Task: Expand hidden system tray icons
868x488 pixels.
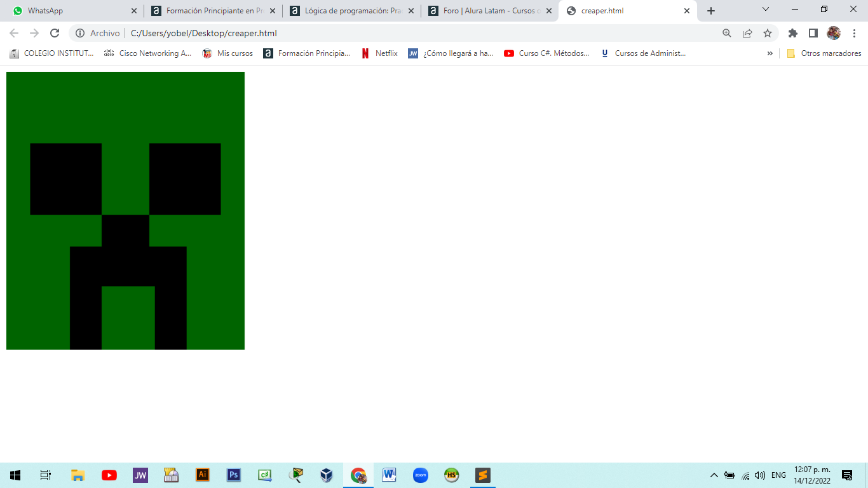Action: click(714, 475)
